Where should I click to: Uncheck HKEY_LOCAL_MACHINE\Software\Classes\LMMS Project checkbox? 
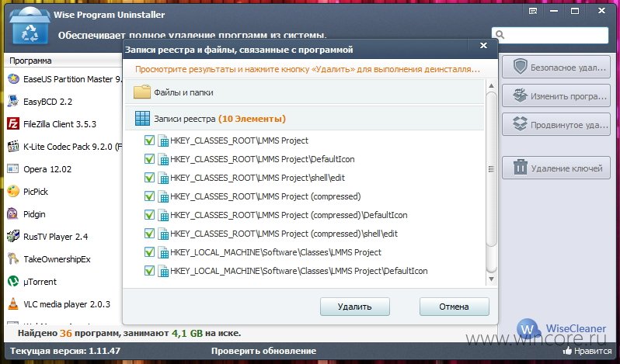click(x=149, y=251)
